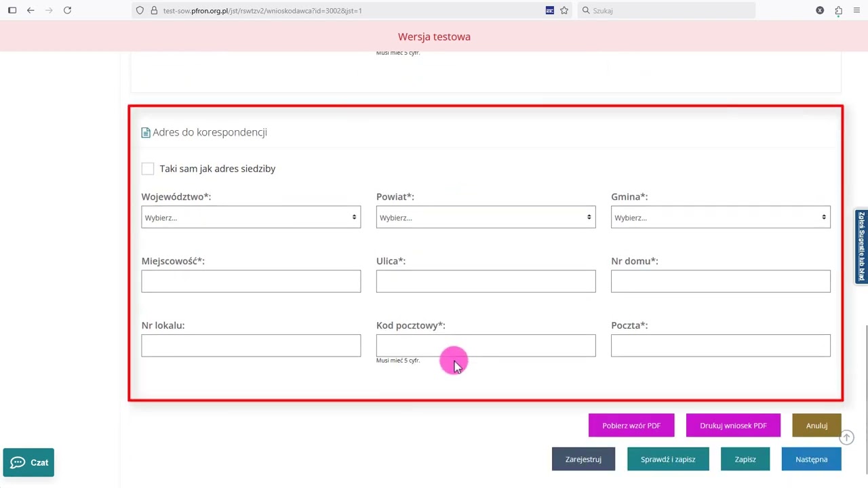Click the Zarejestruj button

pyautogui.click(x=583, y=460)
